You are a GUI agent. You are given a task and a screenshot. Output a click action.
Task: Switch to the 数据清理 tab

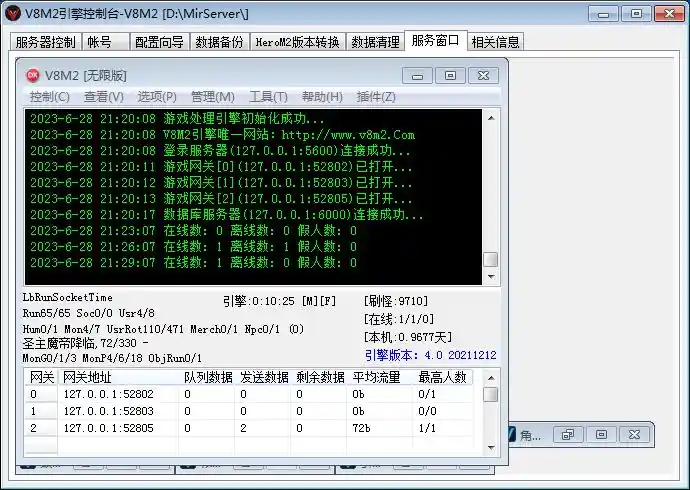(x=375, y=42)
